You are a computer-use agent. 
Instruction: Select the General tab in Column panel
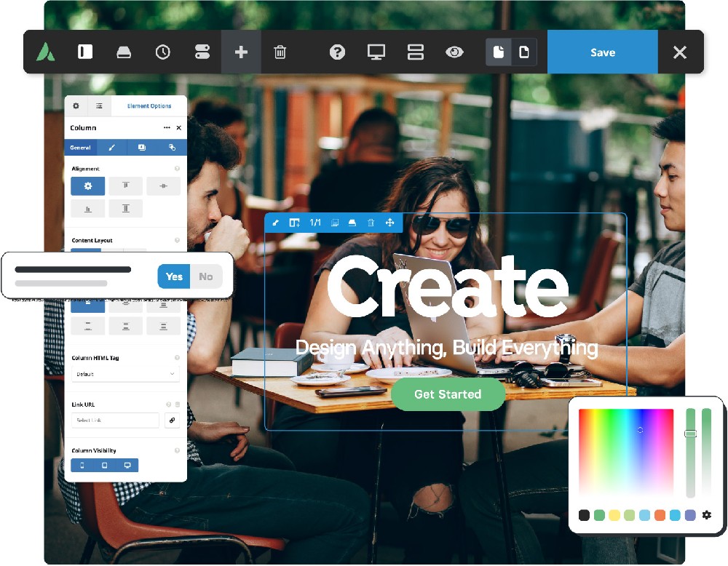point(80,148)
